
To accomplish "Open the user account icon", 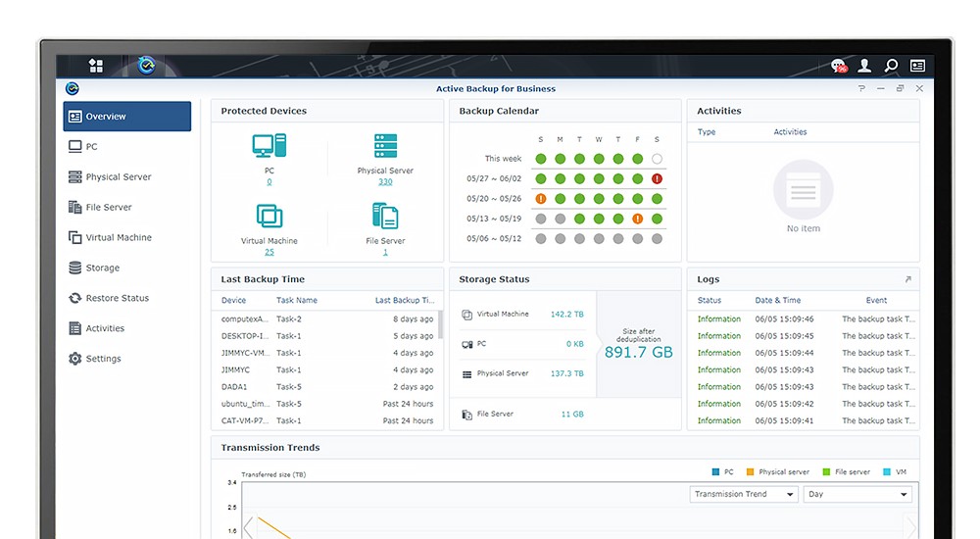I will point(865,66).
